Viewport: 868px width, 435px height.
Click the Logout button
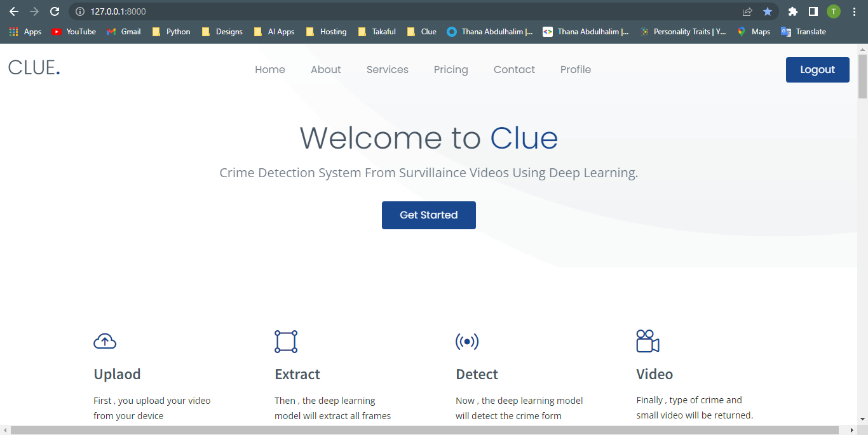817,70
